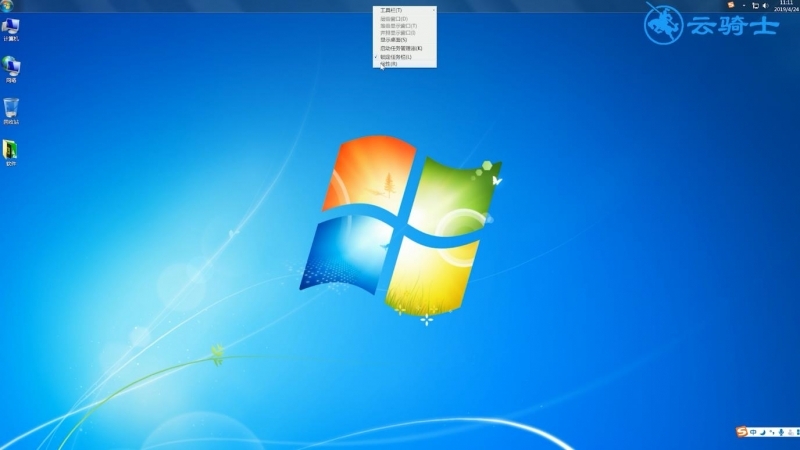Expand the Toolbars (工具栏) submenu
Image resolution: width=800 pixels, height=450 pixels.
[x=405, y=10]
